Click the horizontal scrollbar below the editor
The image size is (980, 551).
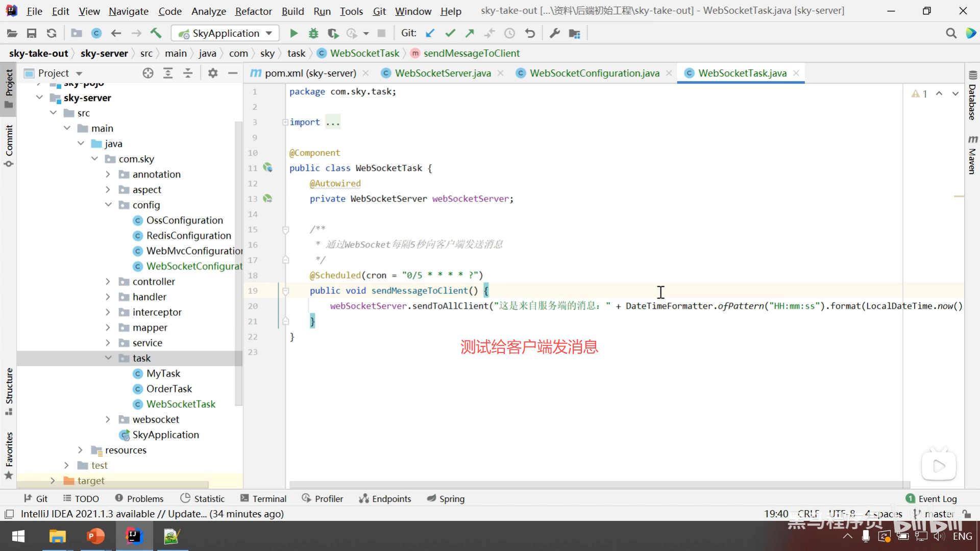pyautogui.click(x=597, y=484)
